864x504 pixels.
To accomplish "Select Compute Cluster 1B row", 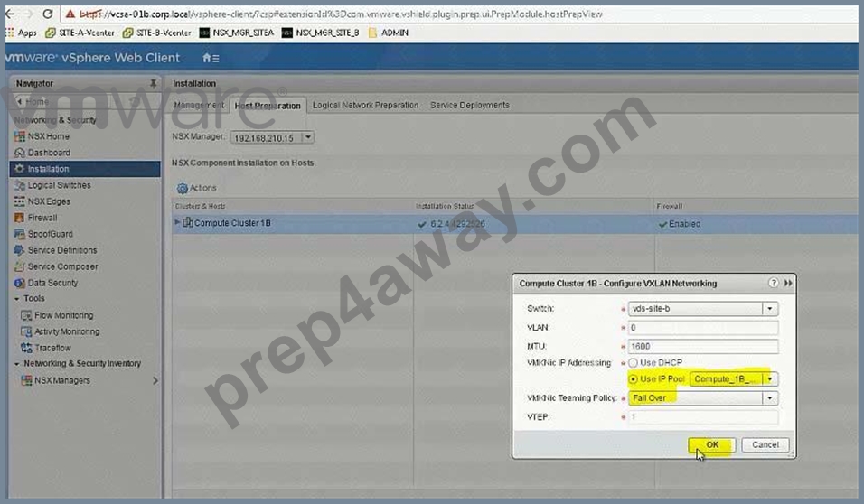I will tap(514, 224).
